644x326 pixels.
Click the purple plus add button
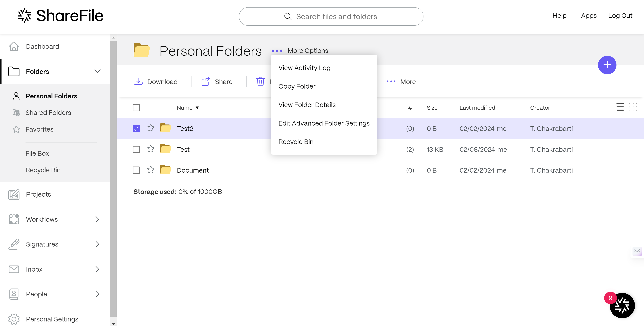(x=607, y=65)
